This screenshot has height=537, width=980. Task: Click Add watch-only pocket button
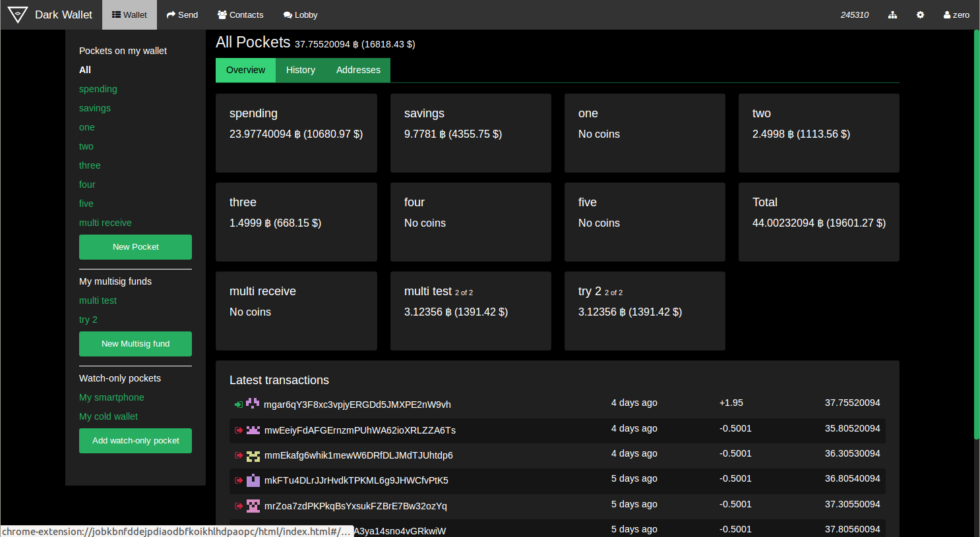coord(135,441)
